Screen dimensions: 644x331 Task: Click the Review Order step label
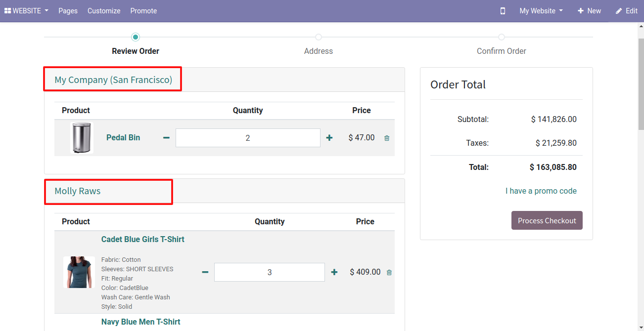136,51
